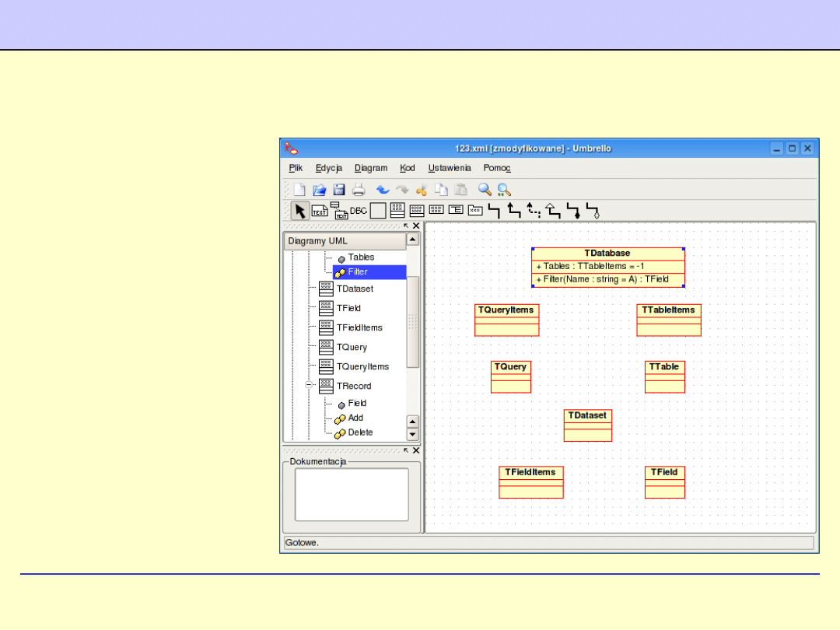This screenshot has width=840, height=630.
Task: Click the Save file icon
Action: [339, 189]
